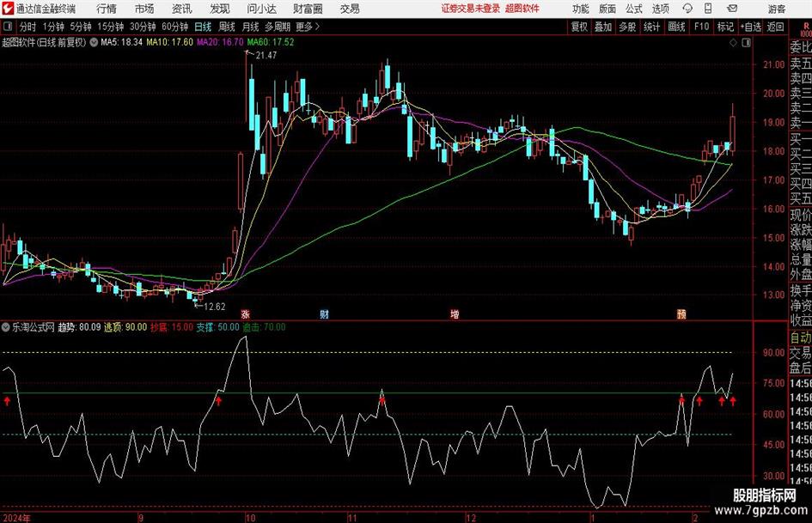
Task: Open the 发现 menu
Action: (x=220, y=9)
